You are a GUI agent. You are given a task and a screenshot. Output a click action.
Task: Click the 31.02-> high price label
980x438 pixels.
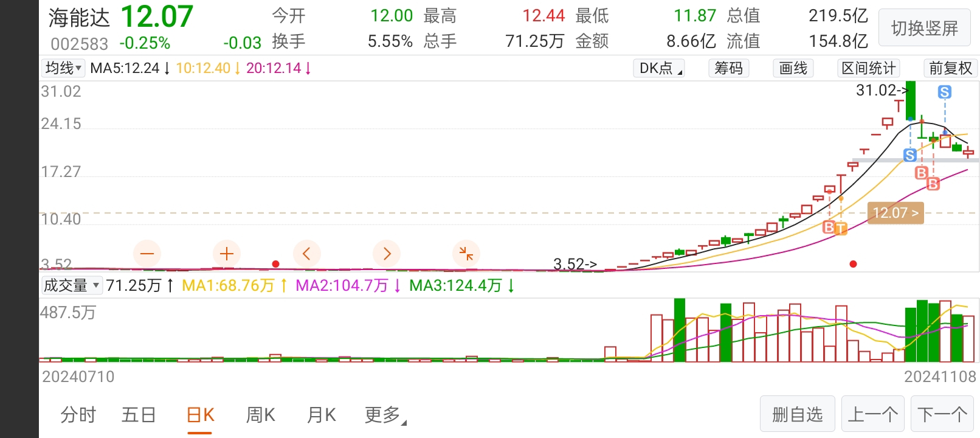pos(882,90)
